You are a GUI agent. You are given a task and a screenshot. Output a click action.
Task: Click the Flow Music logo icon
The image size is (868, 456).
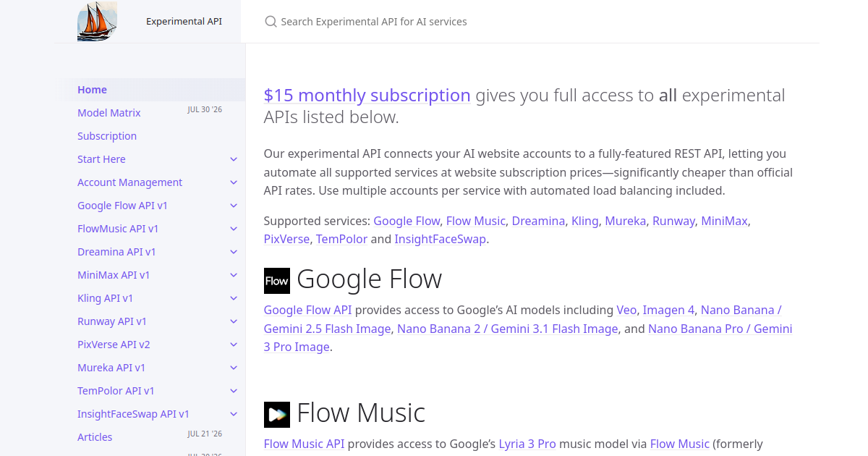[x=277, y=415]
